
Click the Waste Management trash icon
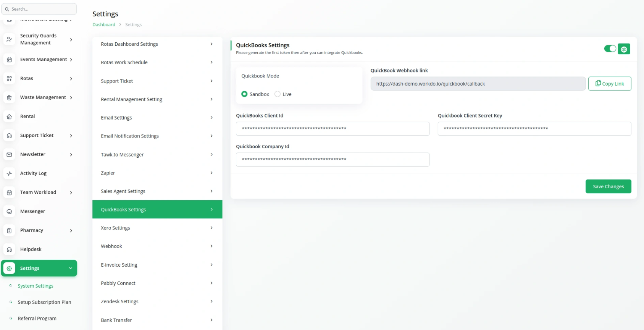pyautogui.click(x=9, y=98)
